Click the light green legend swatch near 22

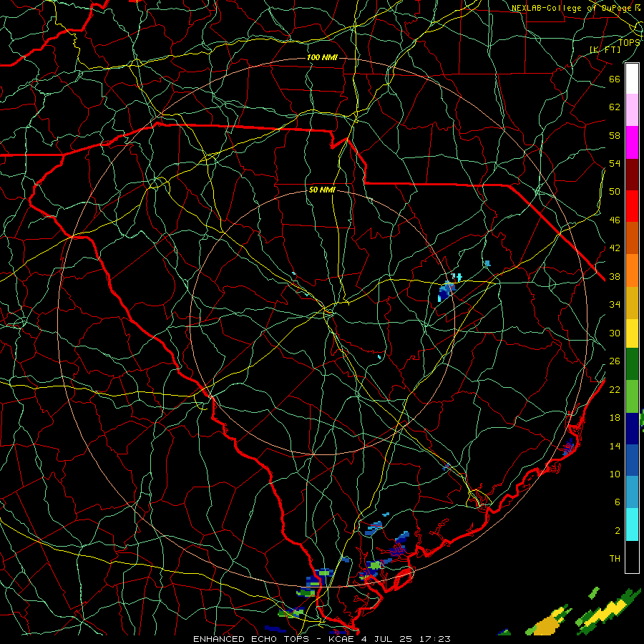[x=632, y=396]
